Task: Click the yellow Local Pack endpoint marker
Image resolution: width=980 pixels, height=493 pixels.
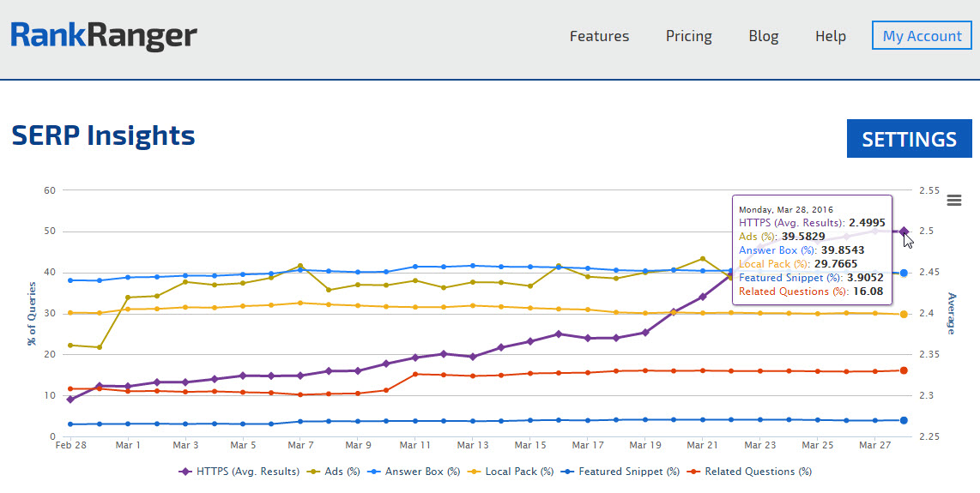Action: (x=904, y=315)
